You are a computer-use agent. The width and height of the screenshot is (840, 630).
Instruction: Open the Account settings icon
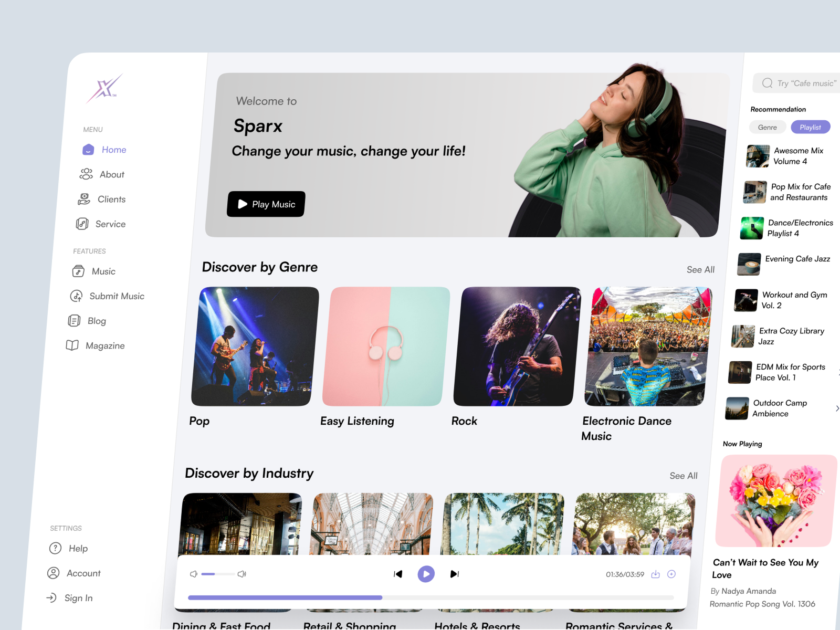click(53, 573)
